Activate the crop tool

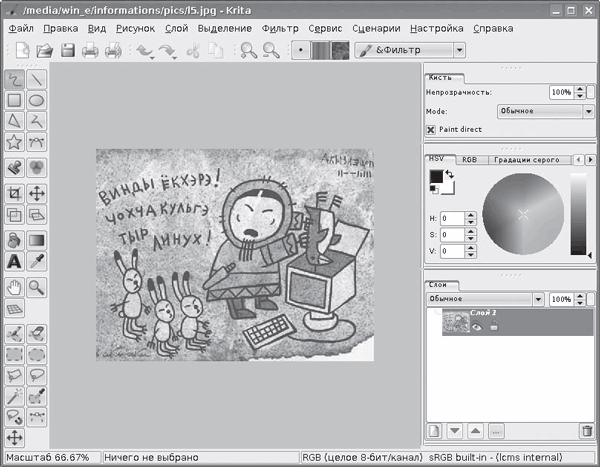click(15, 193)
